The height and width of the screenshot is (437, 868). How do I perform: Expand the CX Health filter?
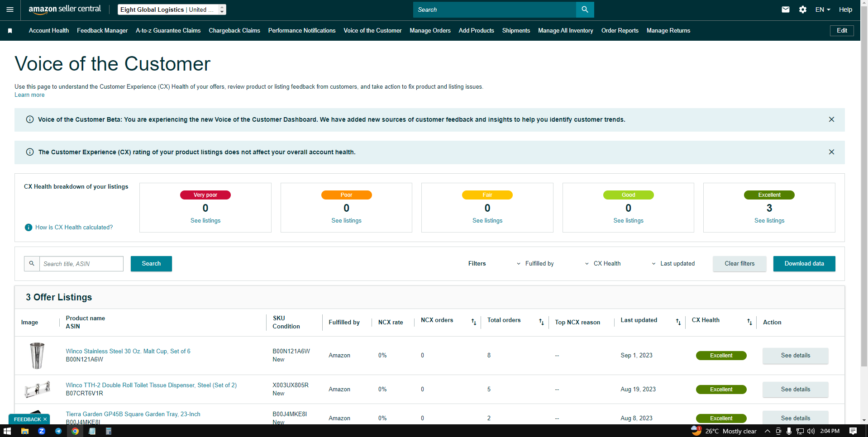[x=603, y=264]
